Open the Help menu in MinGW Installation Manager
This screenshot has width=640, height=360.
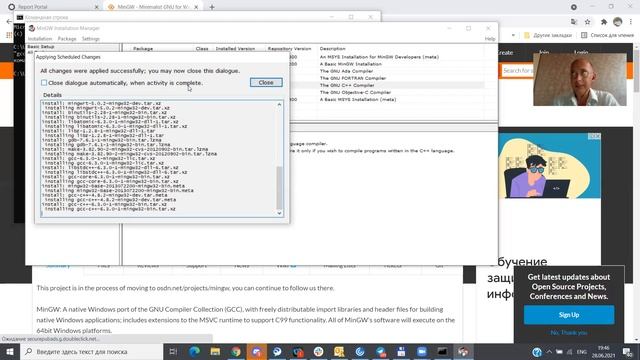click(490, 39)
